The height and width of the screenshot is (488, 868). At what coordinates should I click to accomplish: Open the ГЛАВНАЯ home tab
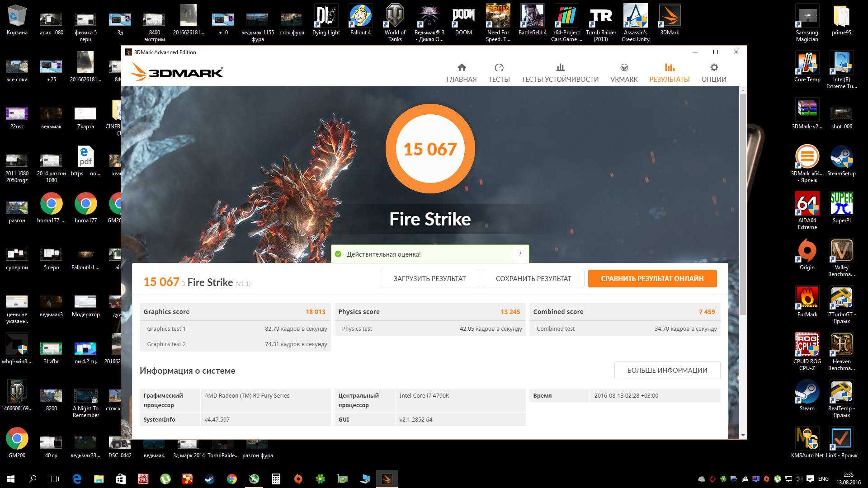[x=461, y=73]
